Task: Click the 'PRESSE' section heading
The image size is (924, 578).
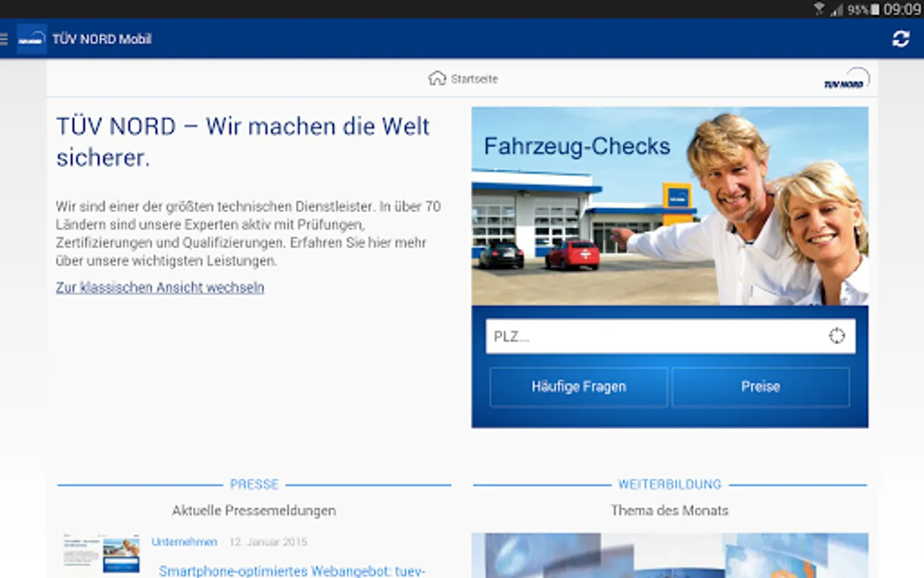Action: 254,484
